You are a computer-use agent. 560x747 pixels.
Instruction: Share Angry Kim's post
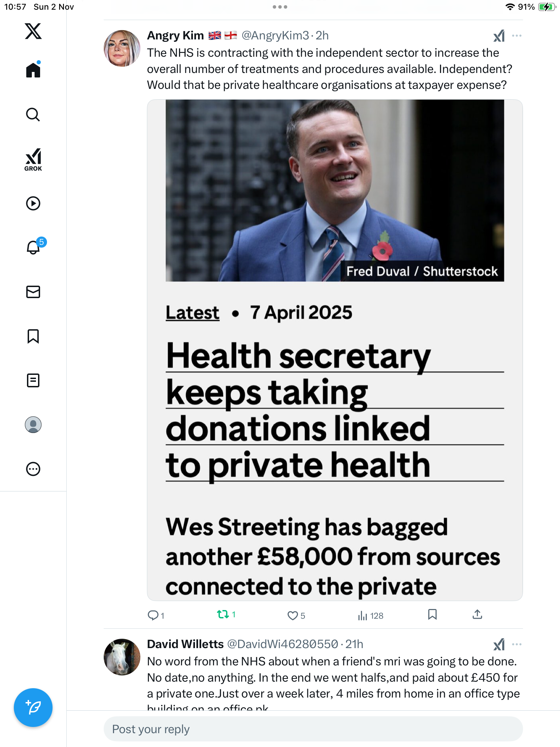pos(477,615)
